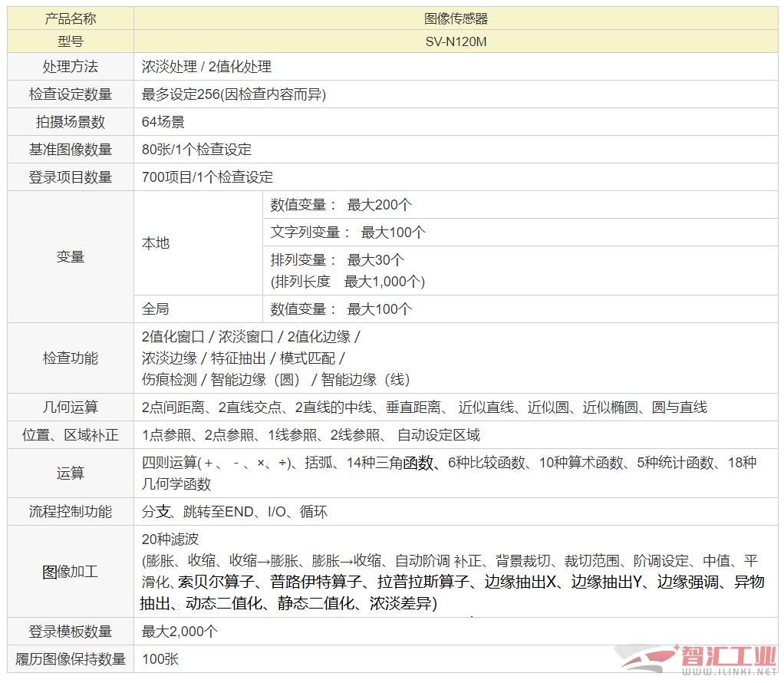Click the 图像传感器 product name cell
This screenshot has height=683, width=784.
click(x=456, y=18)
